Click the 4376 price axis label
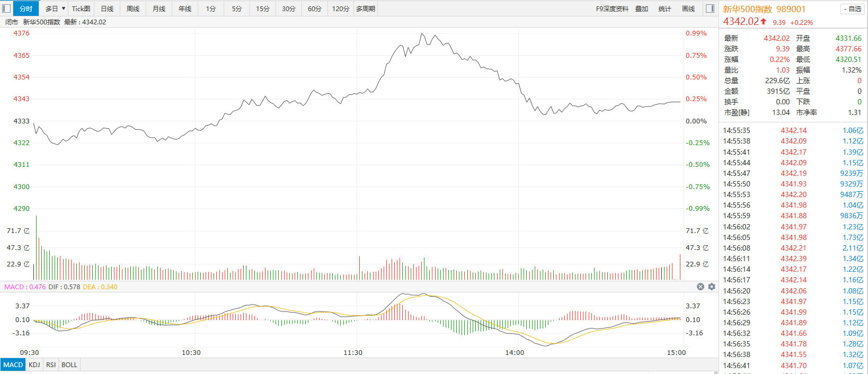The image size is (868, 374). (21, 33)
